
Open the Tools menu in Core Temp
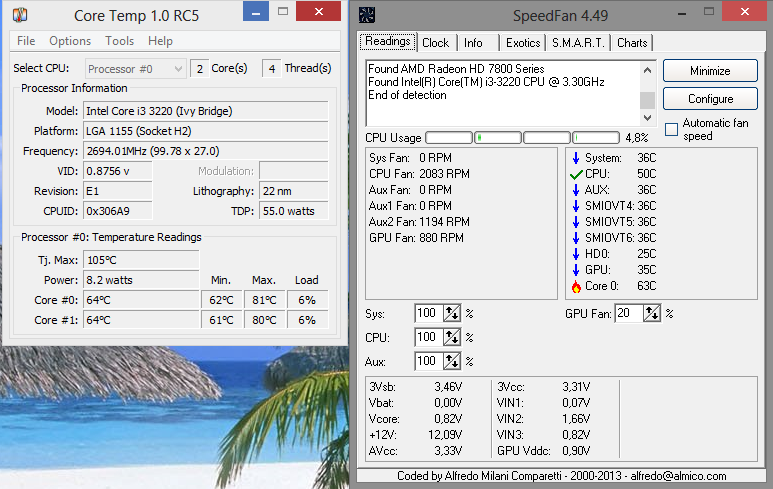click(119, 41)
